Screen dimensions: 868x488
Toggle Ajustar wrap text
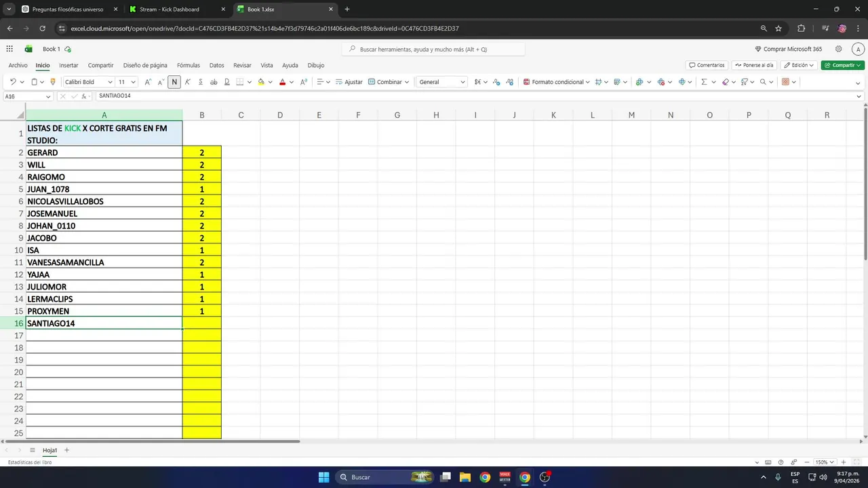click(x=349, y=82)
